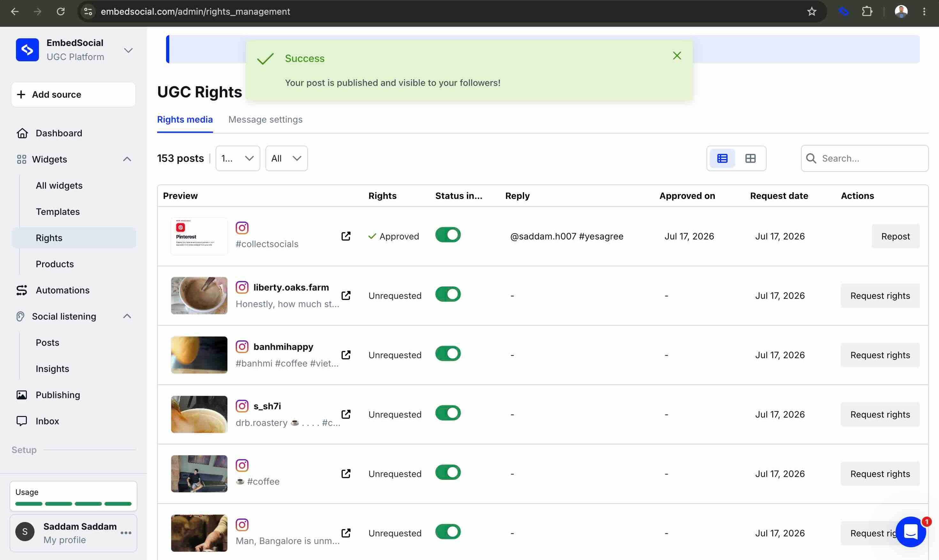This screenshot has width=939, height=560.
Task: Click Repost for the approved post
Action: click(x=895, y=236)
